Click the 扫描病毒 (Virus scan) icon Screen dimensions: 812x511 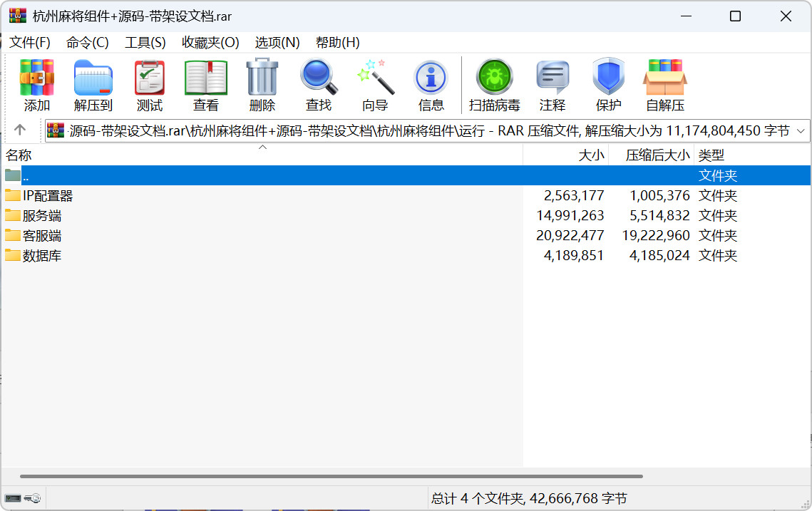(495, 77)
